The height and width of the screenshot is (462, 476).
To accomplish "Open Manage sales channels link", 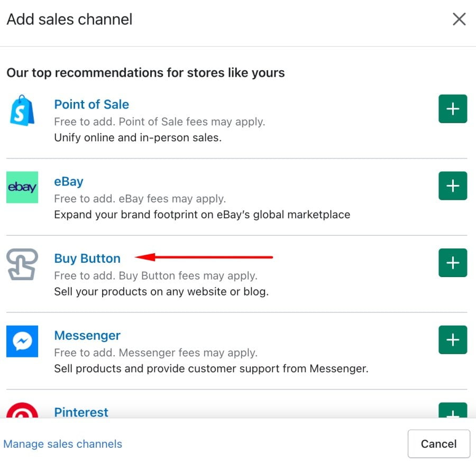I will (62, 444).
